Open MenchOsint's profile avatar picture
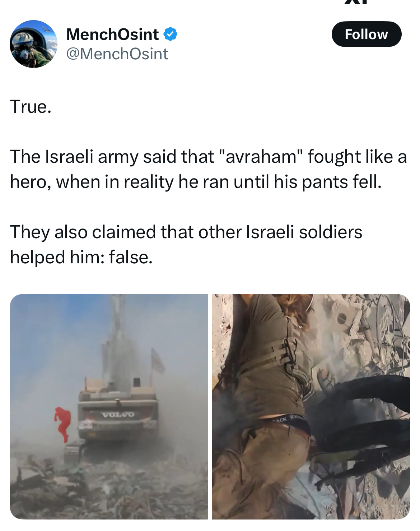 click(x=33, y=44)
